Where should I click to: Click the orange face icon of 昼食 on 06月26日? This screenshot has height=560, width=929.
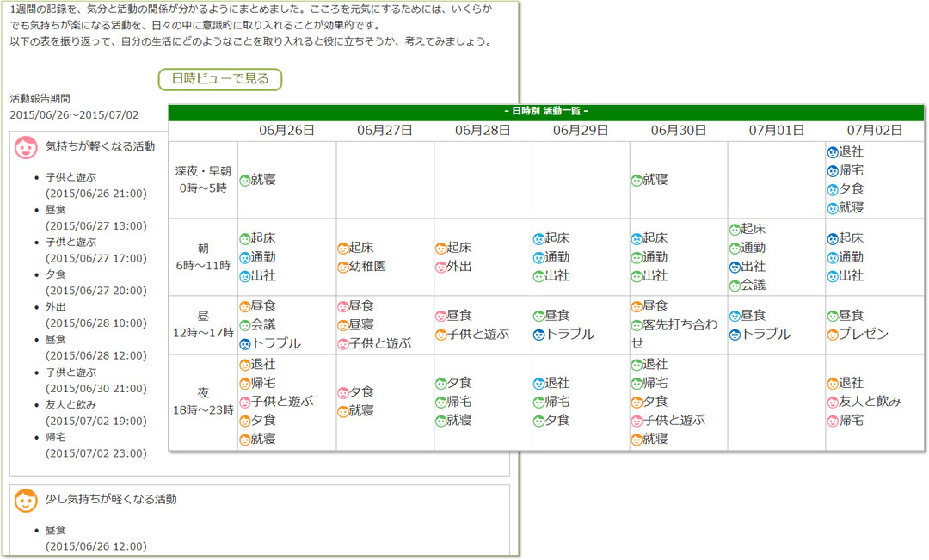point(244,307)
